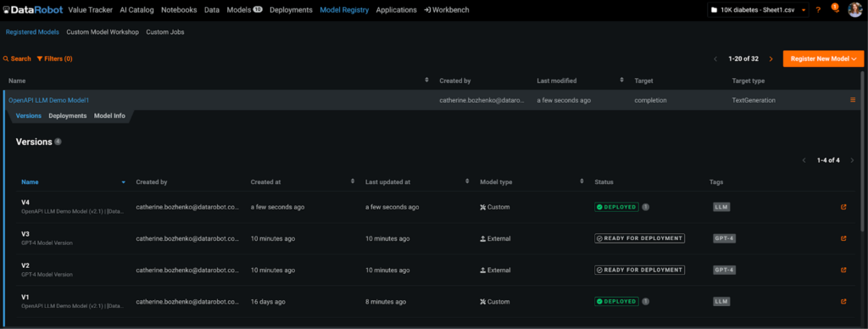The image size is (868, 329).
Task: Go to next page of versions list
Action: tap(852, 160)
